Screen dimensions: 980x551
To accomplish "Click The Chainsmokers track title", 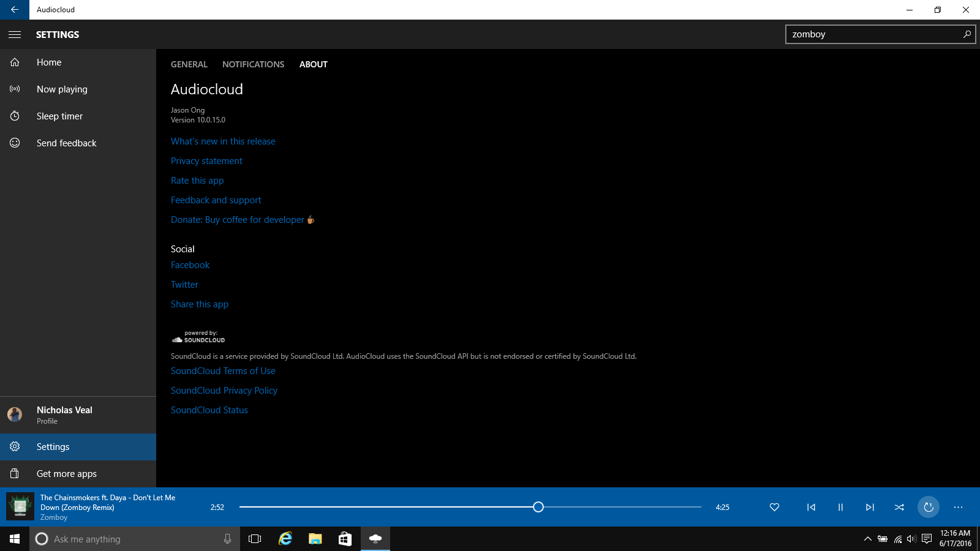I will 108,503.
